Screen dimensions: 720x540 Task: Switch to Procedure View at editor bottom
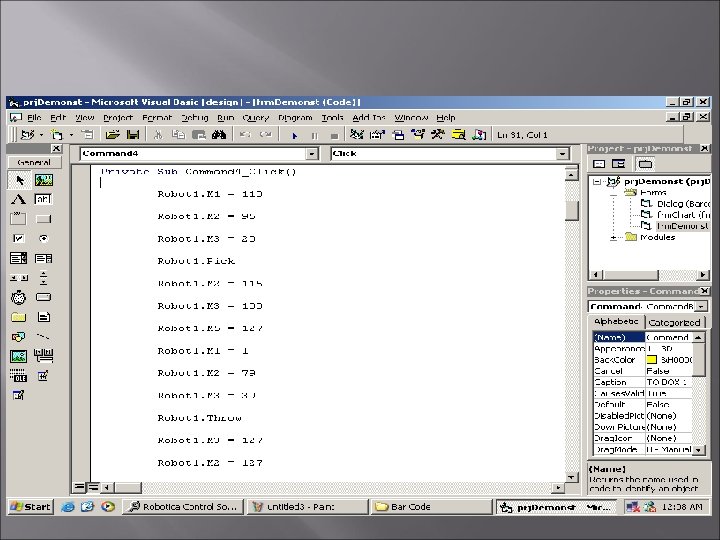[79, 487]
